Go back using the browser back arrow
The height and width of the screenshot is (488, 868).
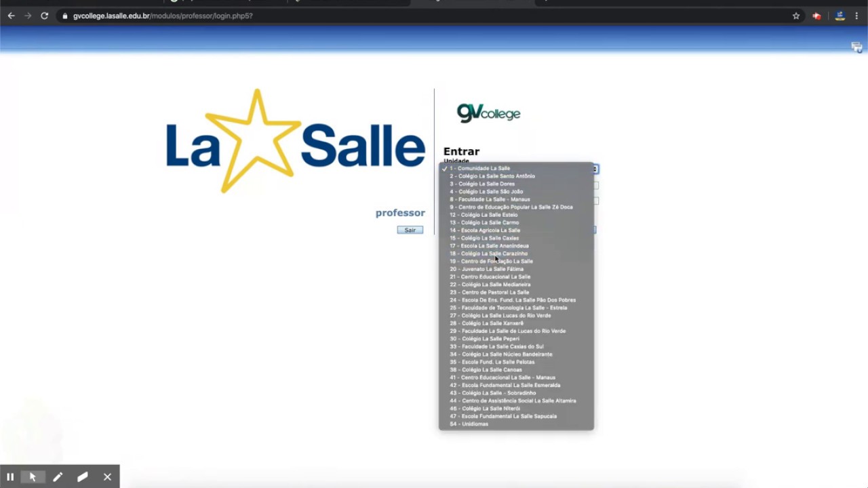[x=12, y=16]
